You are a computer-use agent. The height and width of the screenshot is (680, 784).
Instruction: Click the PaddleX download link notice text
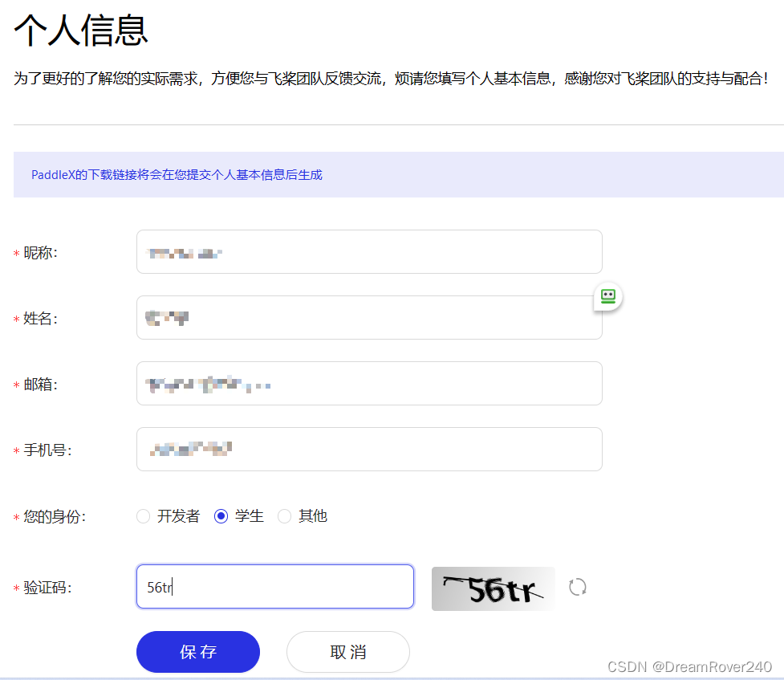(x=177, y=175)
